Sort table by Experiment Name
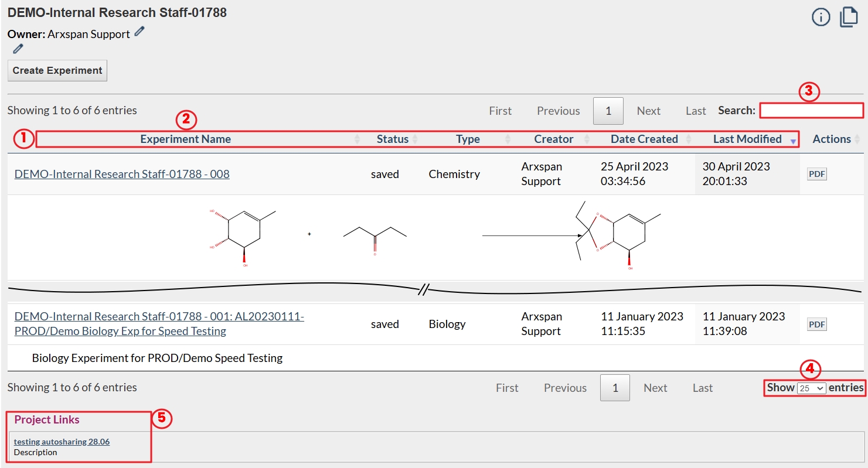The width and height of the screenshot is (868, 468). pyautogui.click(x=185, y=139)
